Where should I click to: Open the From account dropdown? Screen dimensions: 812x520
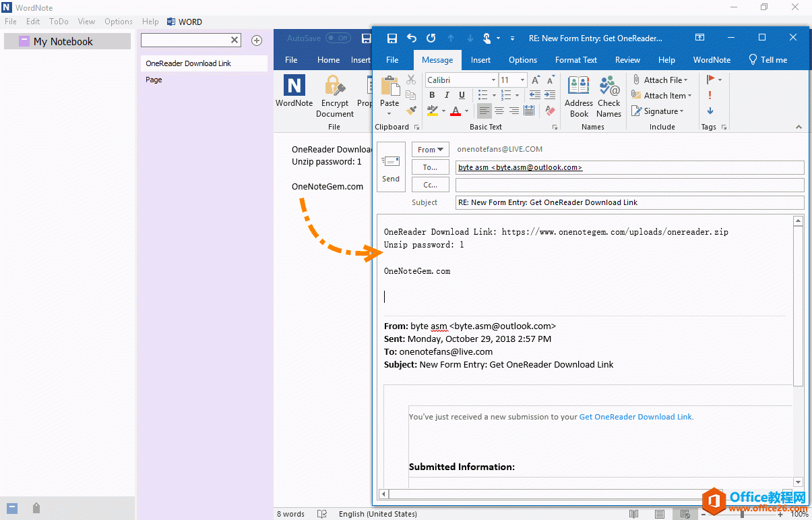(431, 150)
